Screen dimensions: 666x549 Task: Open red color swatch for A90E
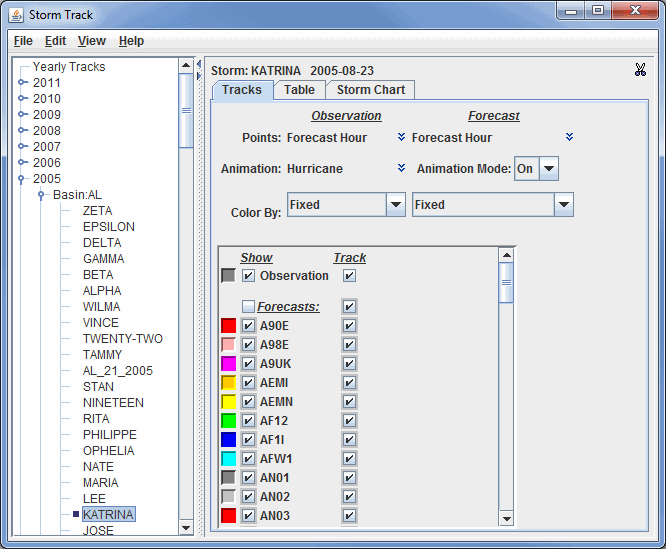(229, 326)
